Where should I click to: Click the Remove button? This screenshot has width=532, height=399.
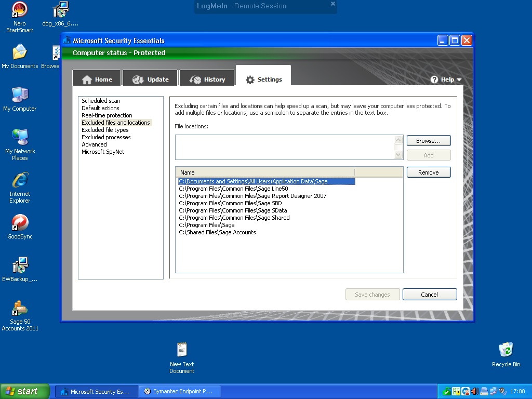429,172
